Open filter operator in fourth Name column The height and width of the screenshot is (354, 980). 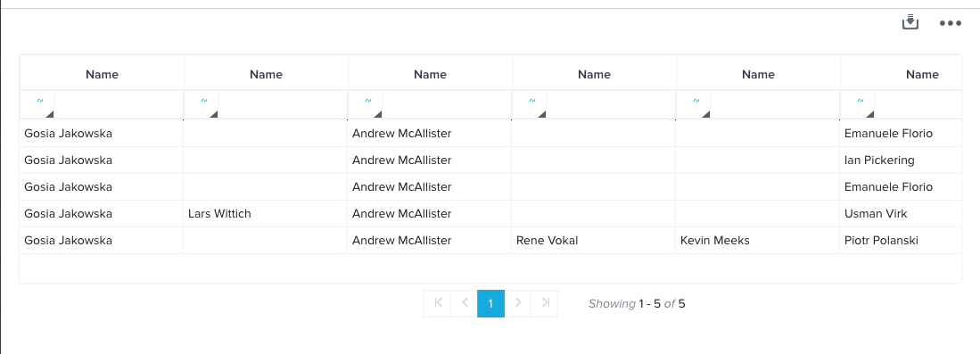pos(530,103)
